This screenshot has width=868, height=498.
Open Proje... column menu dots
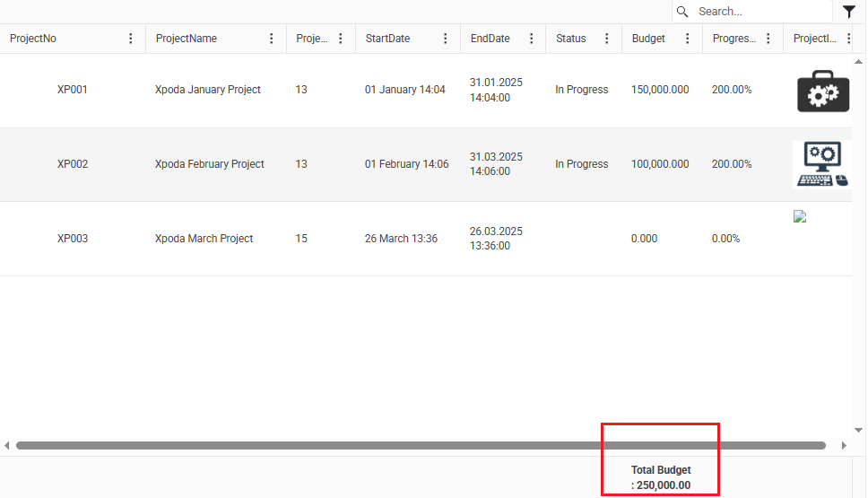[341, 39]
